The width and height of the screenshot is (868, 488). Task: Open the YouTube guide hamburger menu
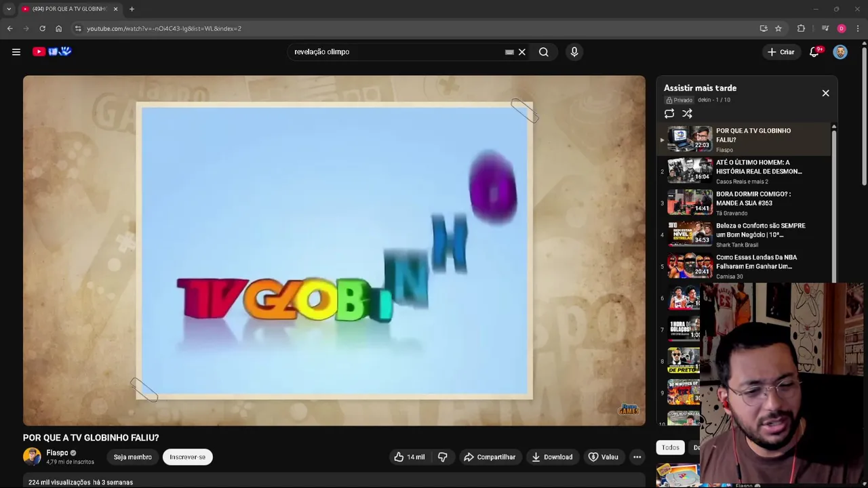[16, 52]
